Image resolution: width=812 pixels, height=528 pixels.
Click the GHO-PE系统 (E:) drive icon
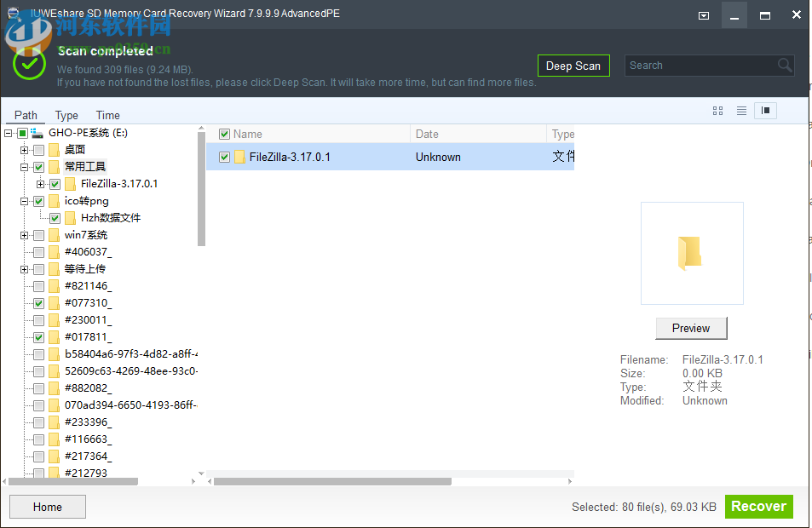(36, 133)
